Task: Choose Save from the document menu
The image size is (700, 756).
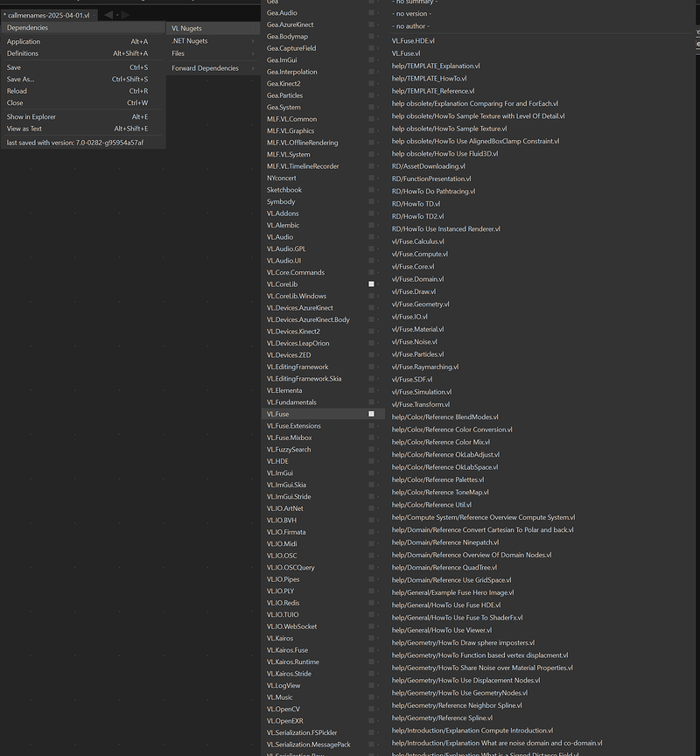Action: tap(83, 67)
